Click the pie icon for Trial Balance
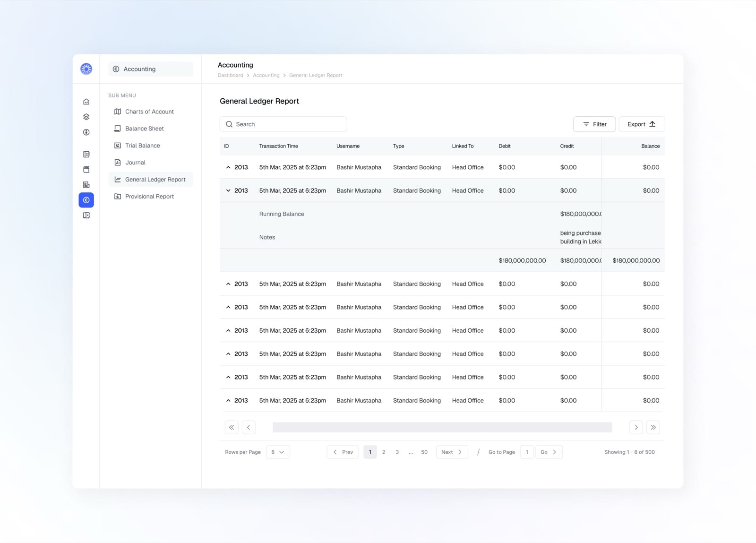Image resolution: width=756 pixels, height=543 pixels. [118, 146]
